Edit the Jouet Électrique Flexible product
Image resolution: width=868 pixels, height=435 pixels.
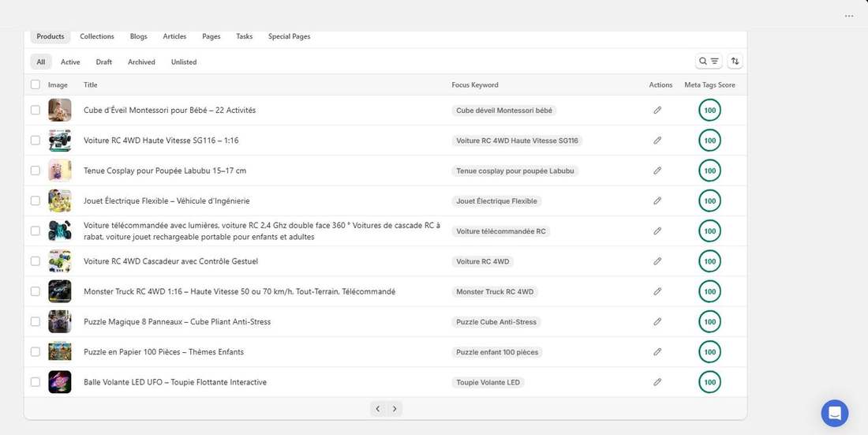(657, 201)
